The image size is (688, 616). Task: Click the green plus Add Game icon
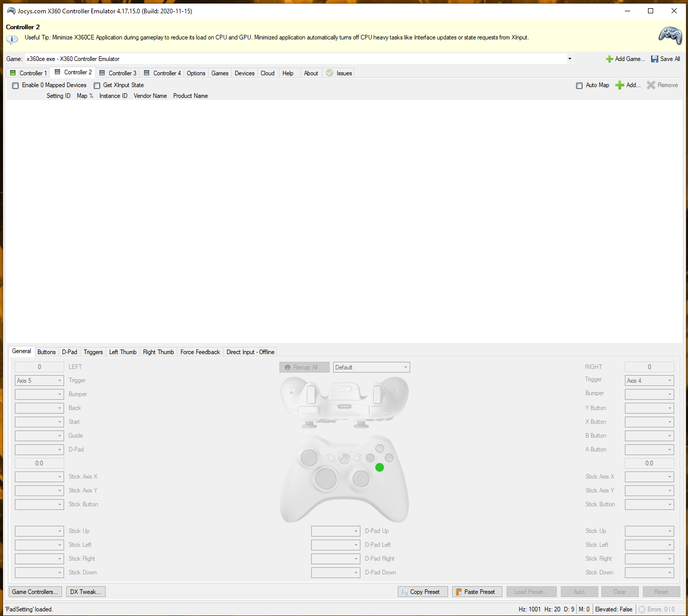[x=610, y=59]
